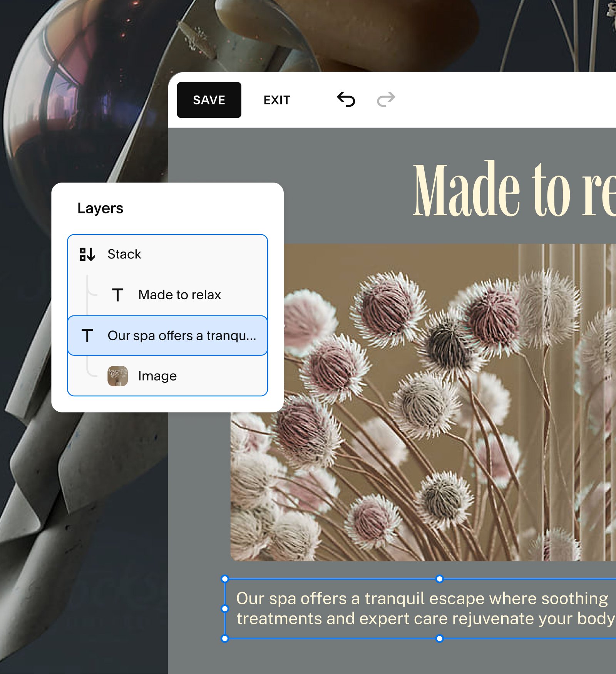The width and height of the screenshot is (616, 674).
Task: Click the Undo arrow icon
Action: tap(346, 99)
